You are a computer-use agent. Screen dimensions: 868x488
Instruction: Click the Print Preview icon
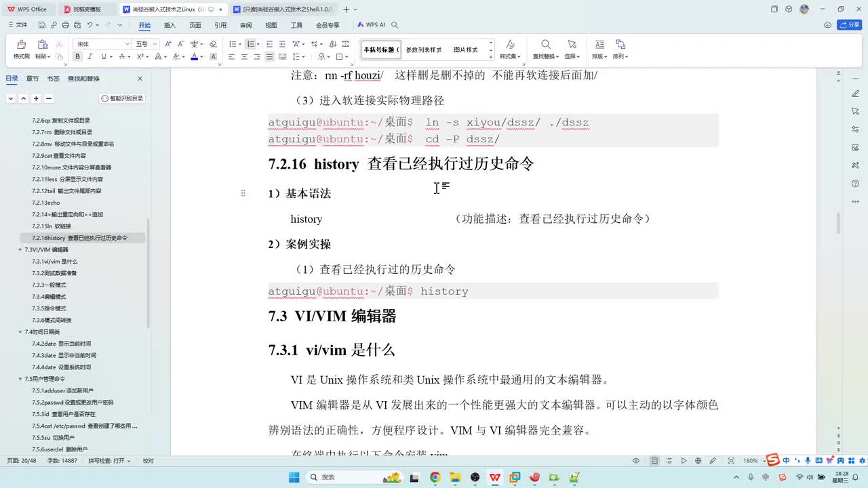click(x=77, y=25)
